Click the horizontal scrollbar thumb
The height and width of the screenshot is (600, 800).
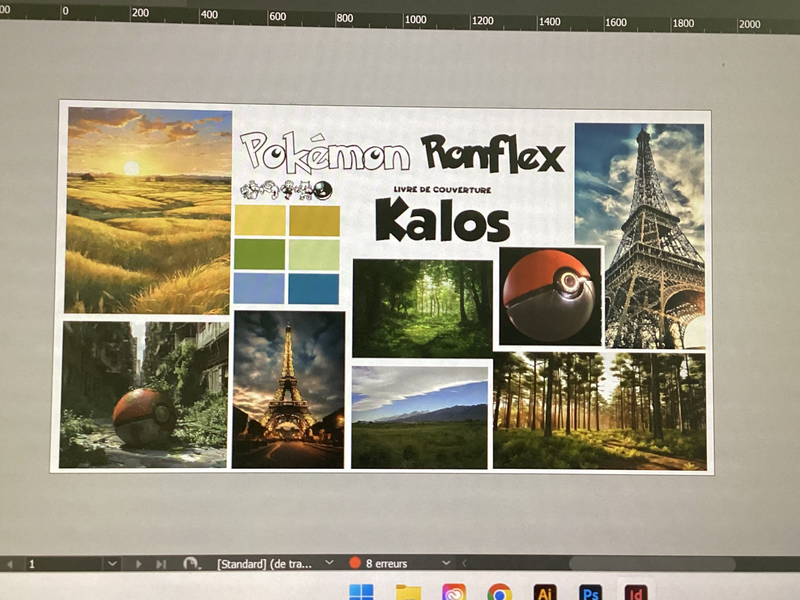(652, 564)
